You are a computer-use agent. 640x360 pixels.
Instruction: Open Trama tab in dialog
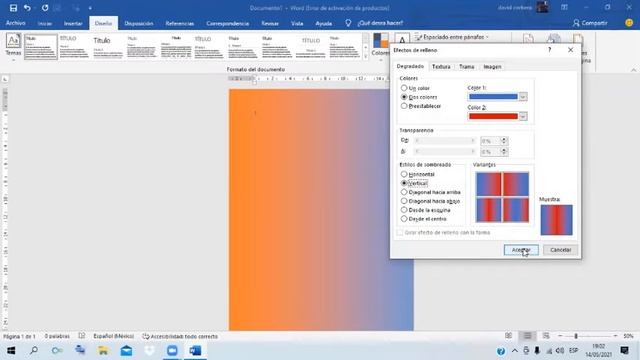[467, 67]
